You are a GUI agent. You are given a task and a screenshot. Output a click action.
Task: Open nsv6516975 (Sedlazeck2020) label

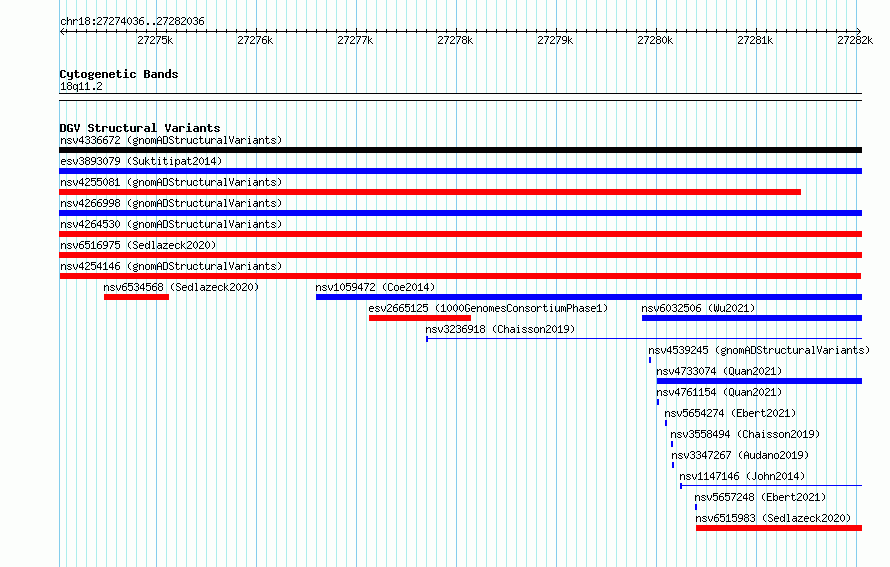click(138, 245)
